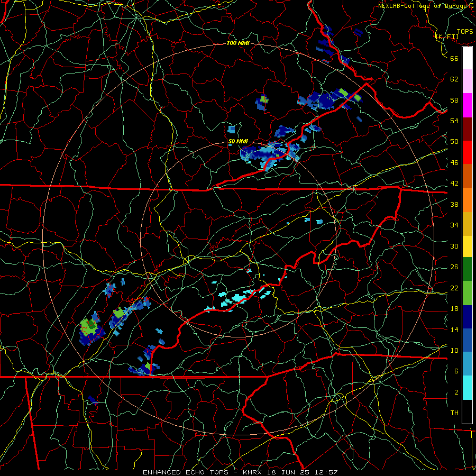Click the "K FT" units label
This screenshot has height=476, width=476.
tap(447, 37)
